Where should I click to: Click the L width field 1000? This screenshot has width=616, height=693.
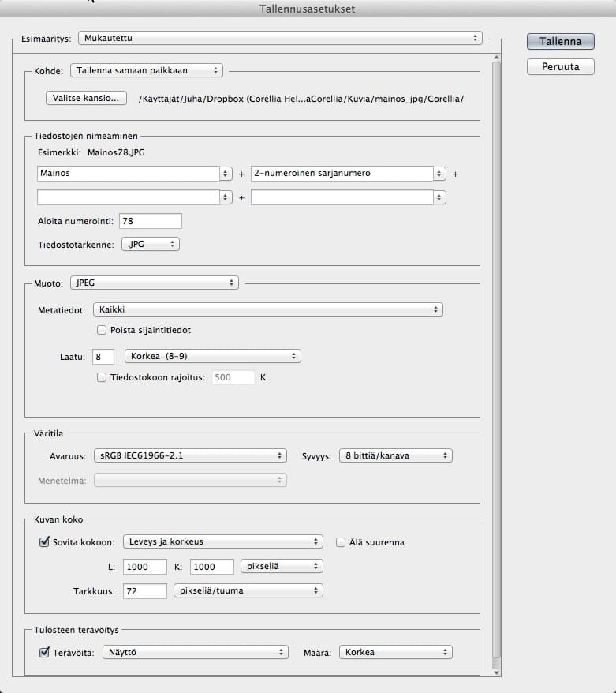point(145,567)
